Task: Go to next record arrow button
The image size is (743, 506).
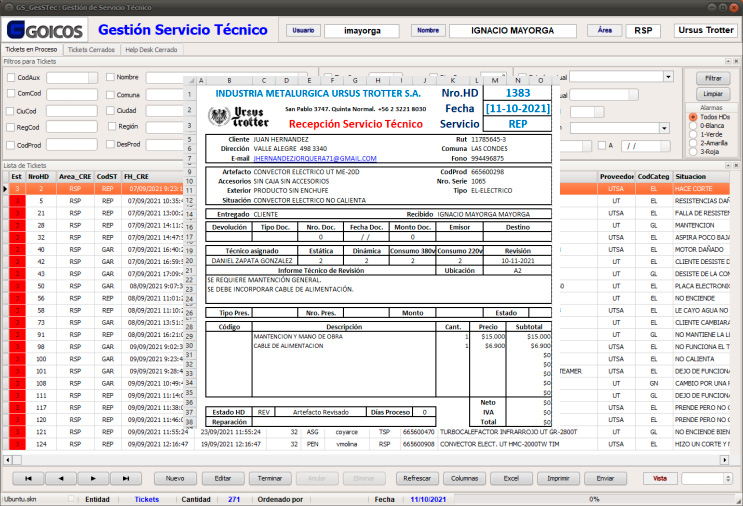Action: [x=93, y=479]
